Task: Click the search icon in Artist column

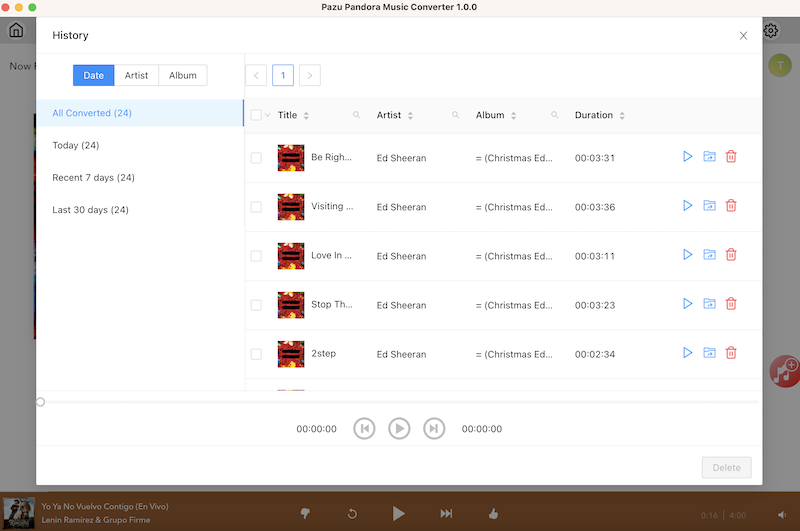Action: pos(455,116)
